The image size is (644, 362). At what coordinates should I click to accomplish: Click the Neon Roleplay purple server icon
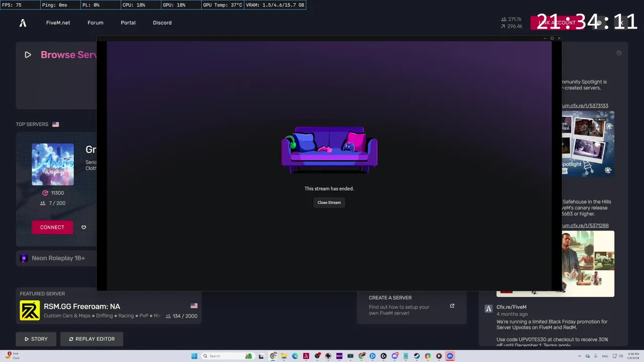click(x=24, y=258)
